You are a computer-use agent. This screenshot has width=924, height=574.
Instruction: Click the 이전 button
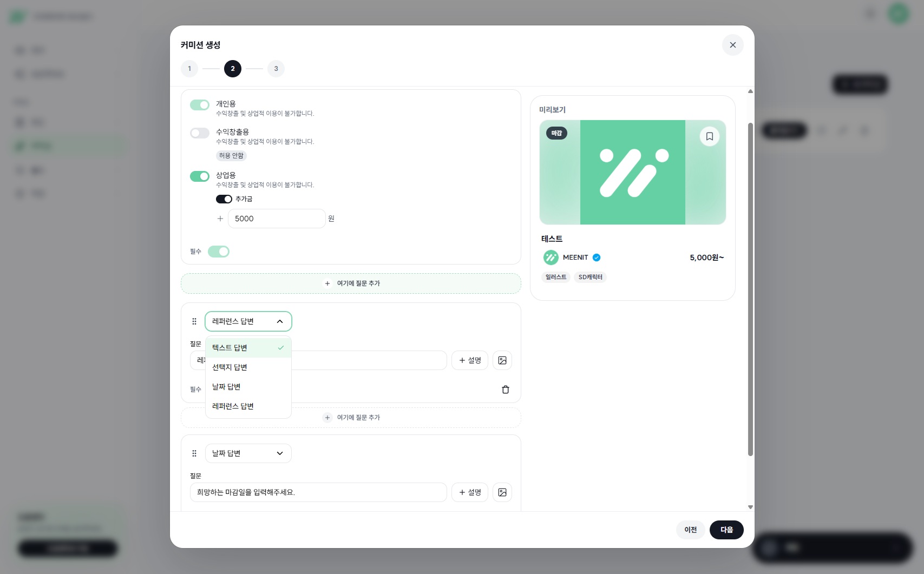(690, 530)
